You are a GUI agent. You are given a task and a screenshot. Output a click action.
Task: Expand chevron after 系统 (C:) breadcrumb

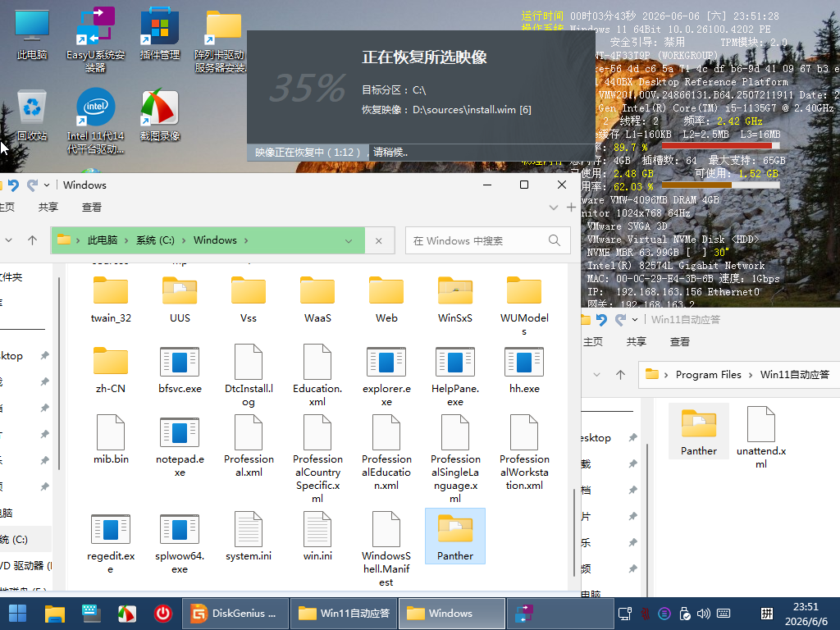click(x=184, y=240)
